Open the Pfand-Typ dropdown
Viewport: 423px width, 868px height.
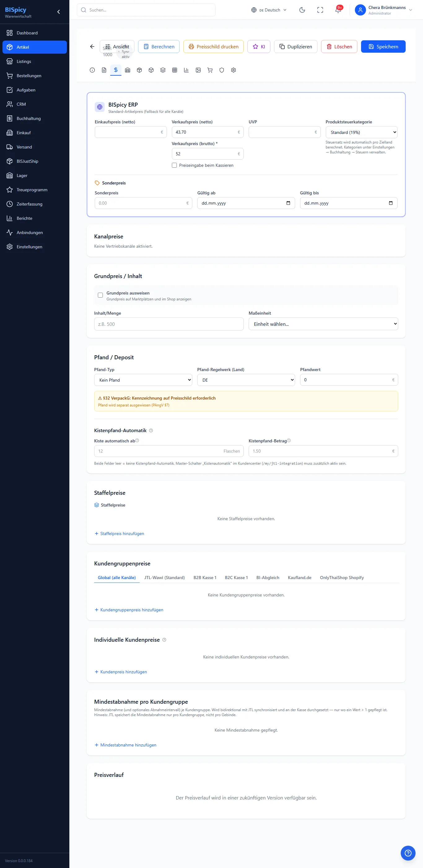coord(143,380)
